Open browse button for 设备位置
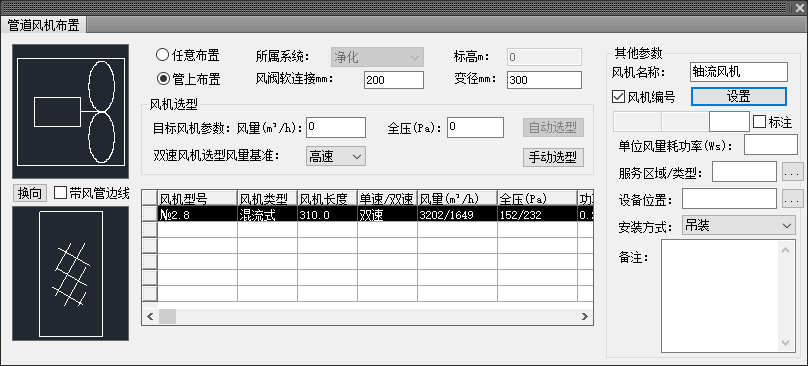The width and height of the screenshot is (808, 366). tap(793, 199)
